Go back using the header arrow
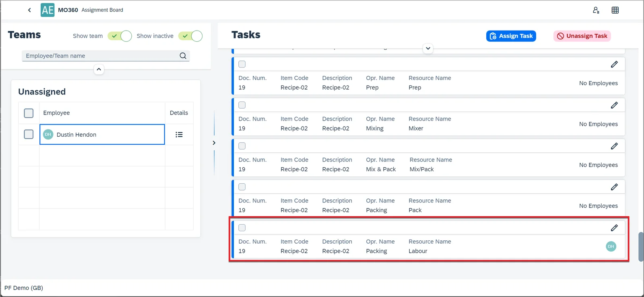 [x=29, y=10]
